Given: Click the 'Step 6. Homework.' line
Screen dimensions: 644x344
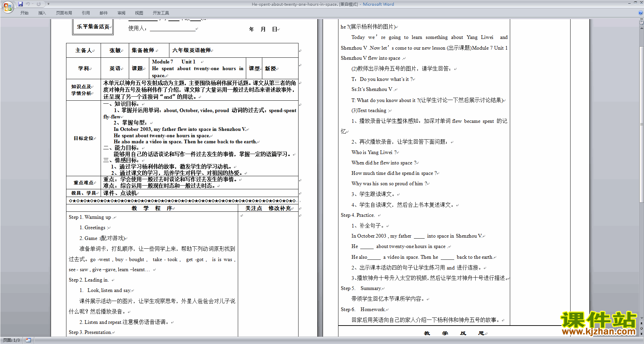Looking at the screenshot, I should point(363,309).
